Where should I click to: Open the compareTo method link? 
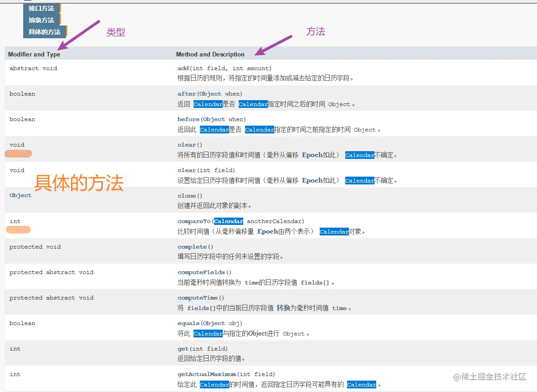pos(194,221)
